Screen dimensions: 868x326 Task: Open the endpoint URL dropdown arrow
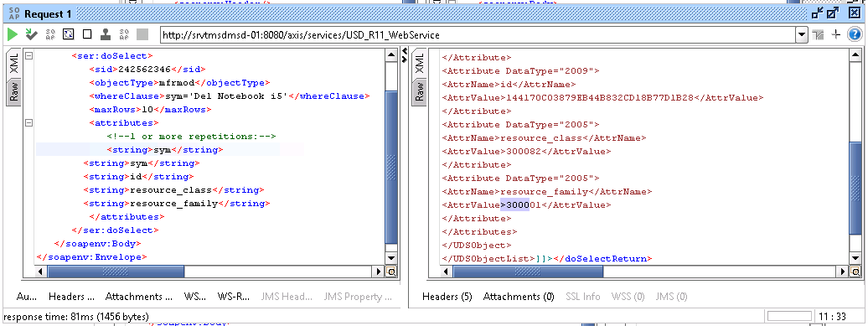802,35
